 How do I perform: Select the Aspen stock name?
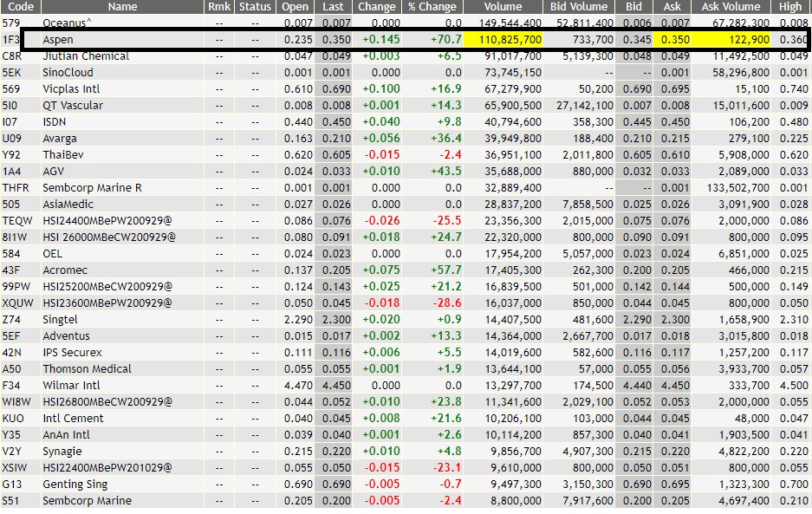tap(57, 40)
